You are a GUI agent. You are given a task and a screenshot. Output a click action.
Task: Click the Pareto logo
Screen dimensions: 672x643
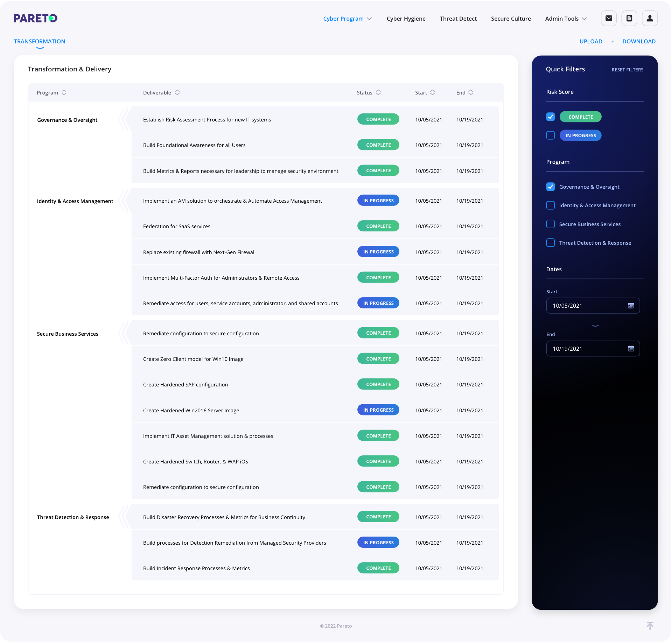tap(35, 18)
